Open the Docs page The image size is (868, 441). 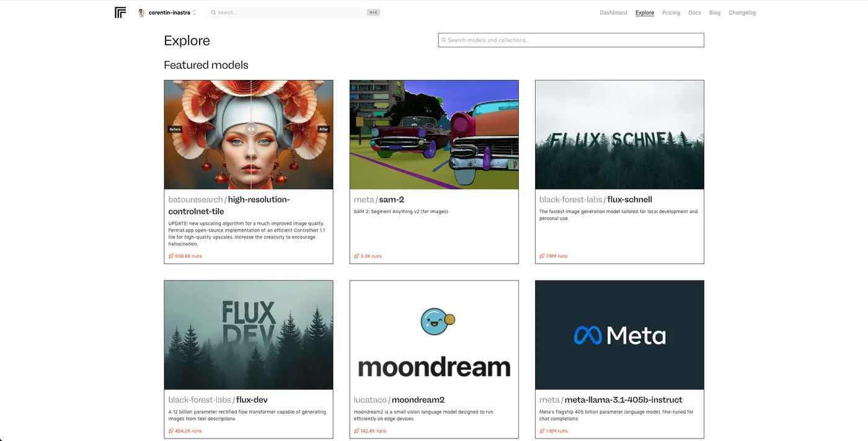point(694,12)
